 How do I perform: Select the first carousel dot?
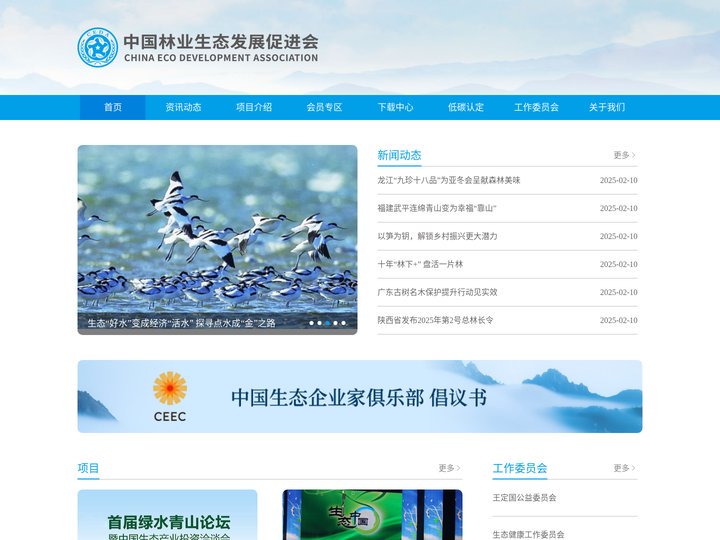tap(312, 323)
